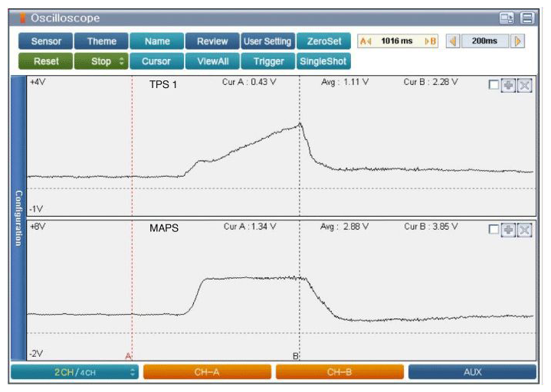Switch to the CH-B tab

coord(339,372)
